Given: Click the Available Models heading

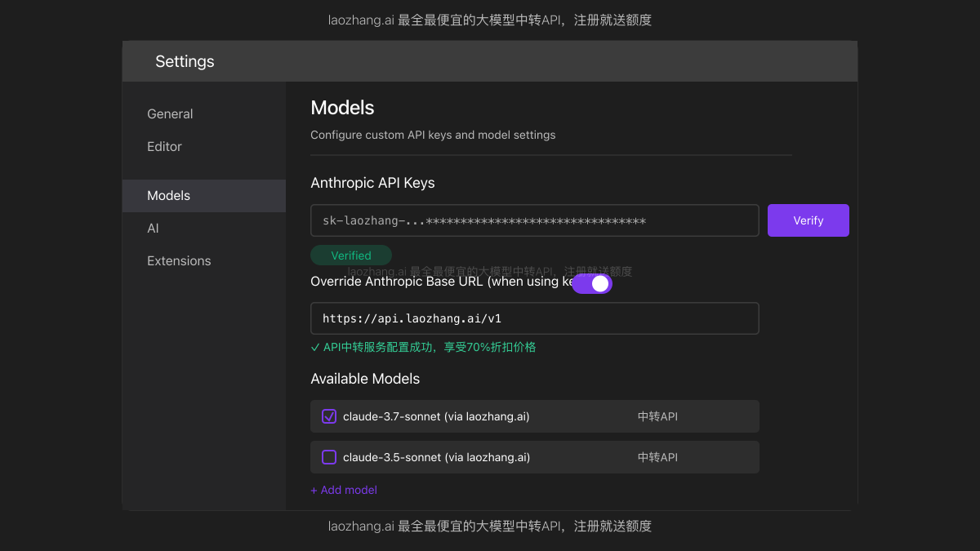Looking at the screenshot, I should point(365,379).
